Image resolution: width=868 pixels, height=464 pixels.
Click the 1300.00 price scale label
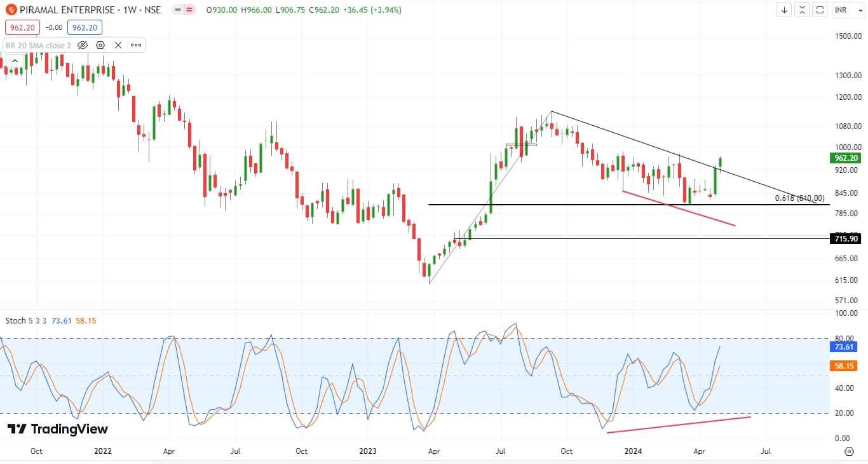[848, 76]
